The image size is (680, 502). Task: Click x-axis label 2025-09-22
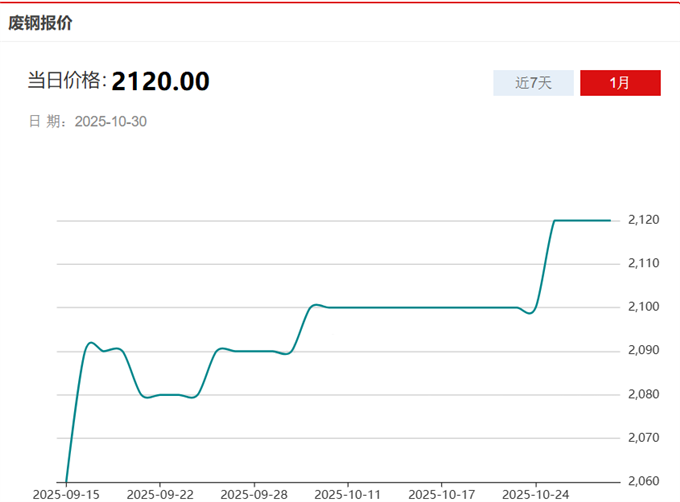pyautogui.click(x=160, y=494)
